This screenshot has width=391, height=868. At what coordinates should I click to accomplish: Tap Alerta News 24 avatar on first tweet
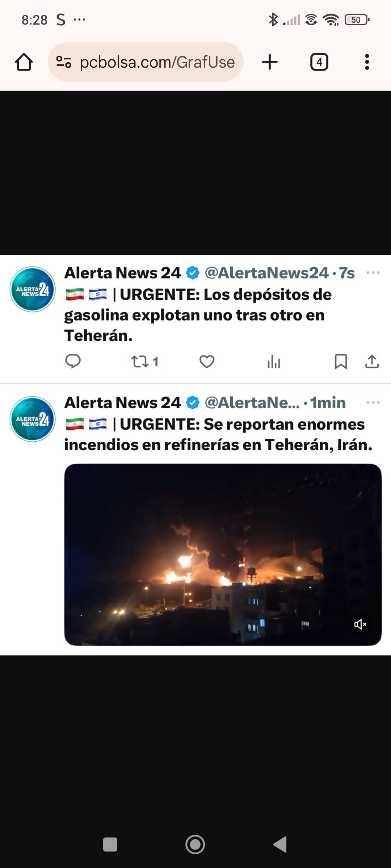33,289
